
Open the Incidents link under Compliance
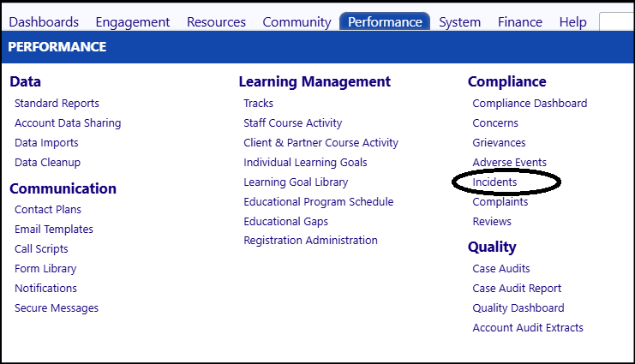(494, 182)
